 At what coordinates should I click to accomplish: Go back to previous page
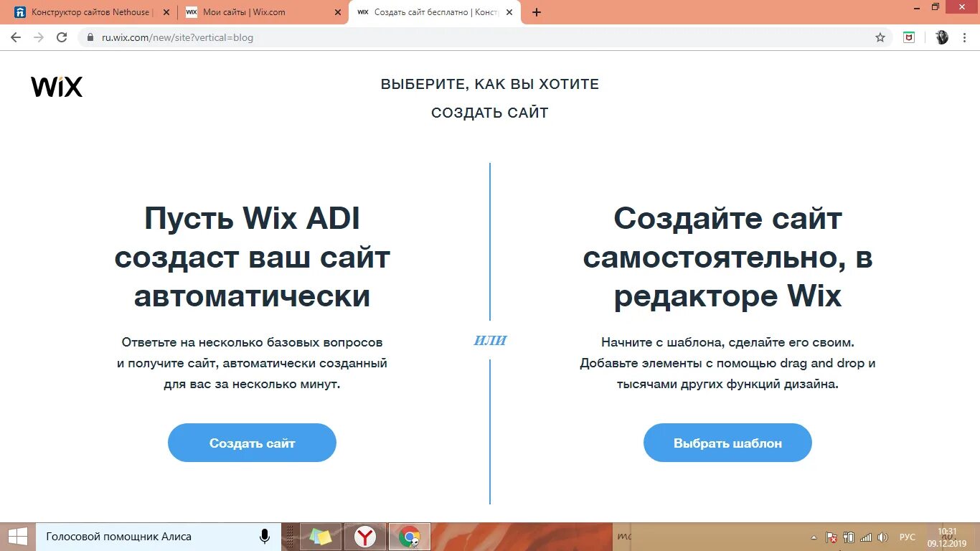point(15,37)
